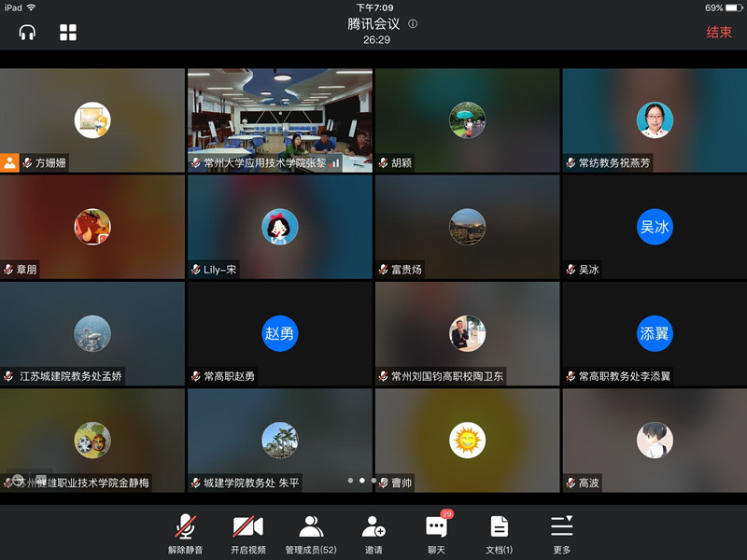
Task: Toggle 开启视频 camera on
Action: click(x=248, y=534)
